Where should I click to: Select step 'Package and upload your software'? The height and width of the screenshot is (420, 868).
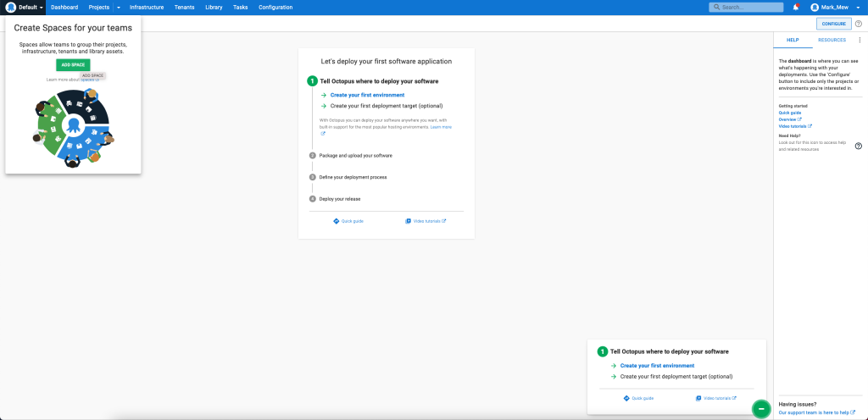(x=355, y=155)
